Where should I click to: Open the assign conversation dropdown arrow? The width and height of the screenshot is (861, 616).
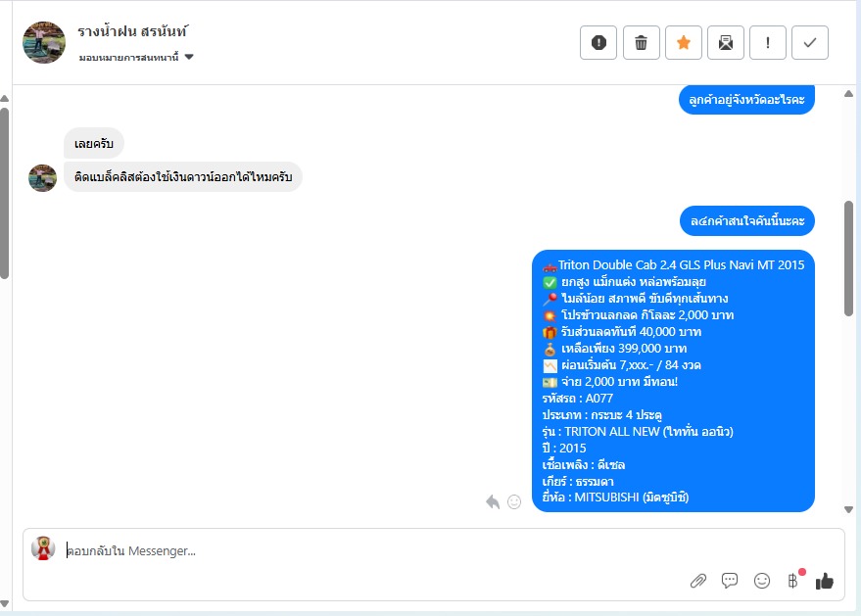(x=189, y=57)
